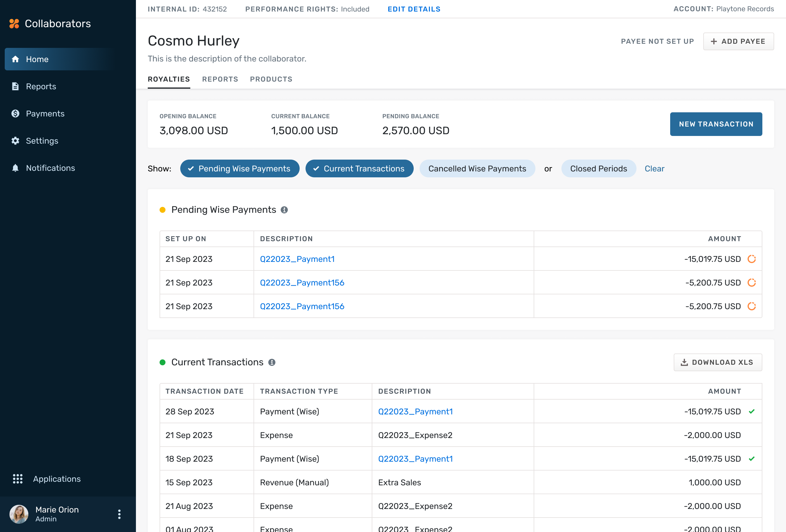This screenshot has height=532, width=786.
Task: Toggle off Current Transactions filter chip
Action: tap(359, 168)
